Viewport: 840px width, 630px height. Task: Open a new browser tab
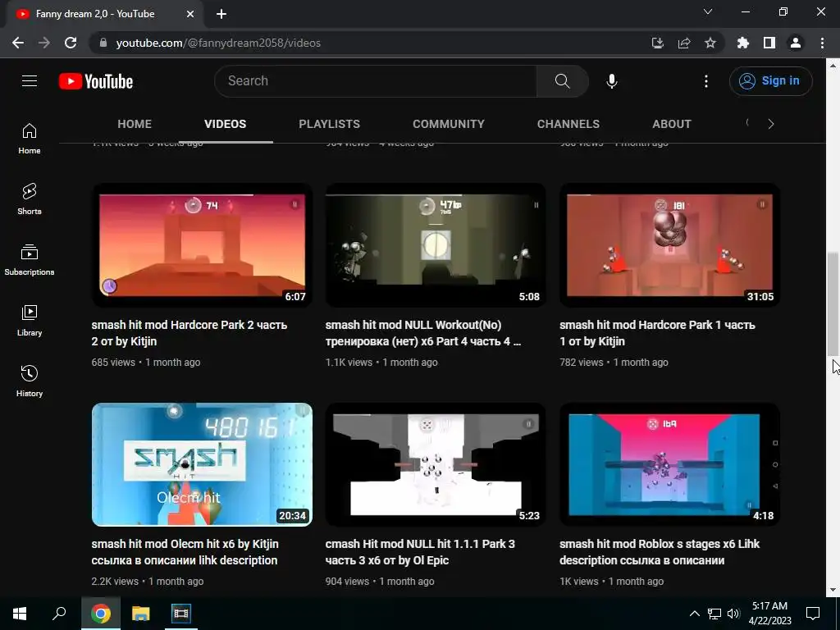(x=221, y=14)
